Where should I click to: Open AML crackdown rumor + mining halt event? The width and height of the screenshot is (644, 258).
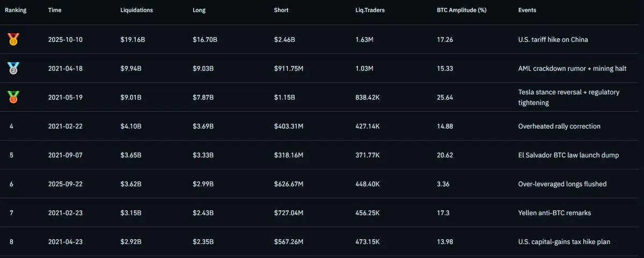[x=566, y=68]
